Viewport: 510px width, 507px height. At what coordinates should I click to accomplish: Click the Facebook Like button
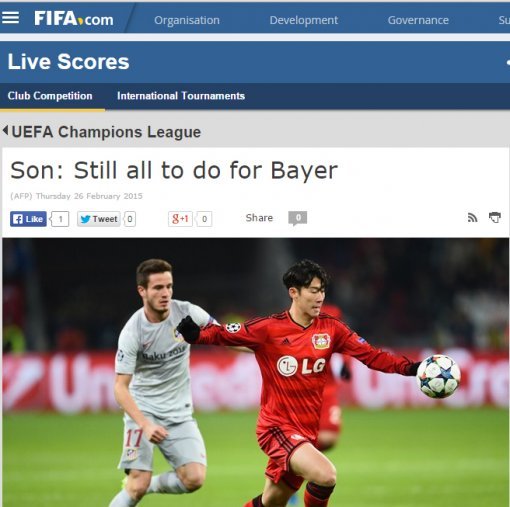[28, 219]
